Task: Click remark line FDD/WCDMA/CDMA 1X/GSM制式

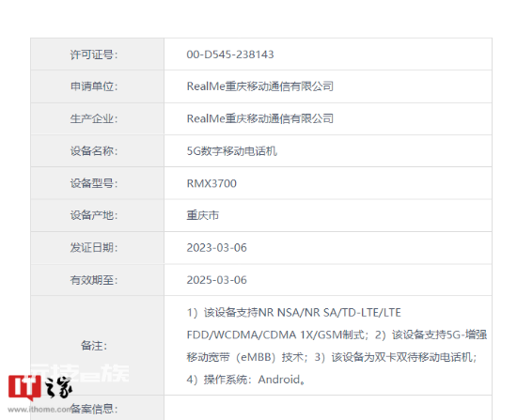Action: click(x=337, y=334)
